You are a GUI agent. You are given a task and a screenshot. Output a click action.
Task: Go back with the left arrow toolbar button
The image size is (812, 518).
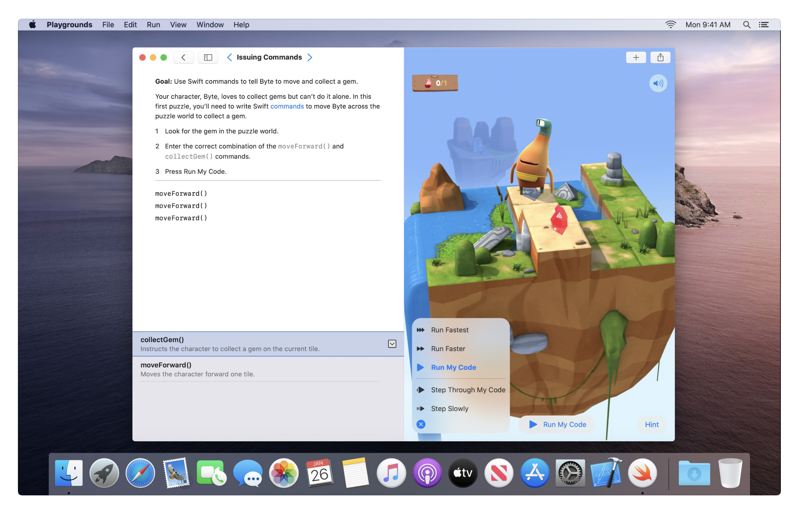183,58
